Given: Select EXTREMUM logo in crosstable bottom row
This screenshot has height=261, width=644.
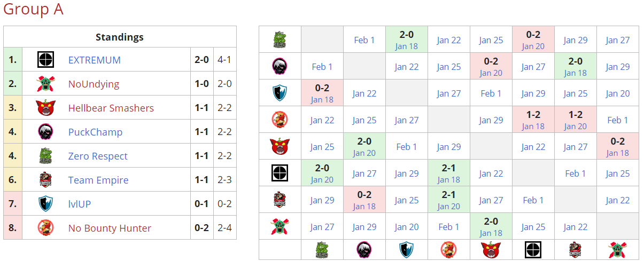Looking at the screenshot, I should click(x=533, y=249).
